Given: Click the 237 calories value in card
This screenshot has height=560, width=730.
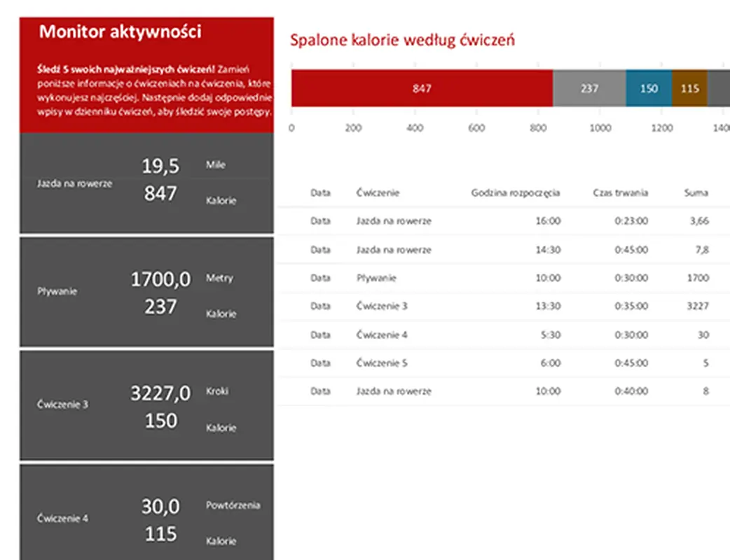Looking at the screenshot, I should (160, 307).
